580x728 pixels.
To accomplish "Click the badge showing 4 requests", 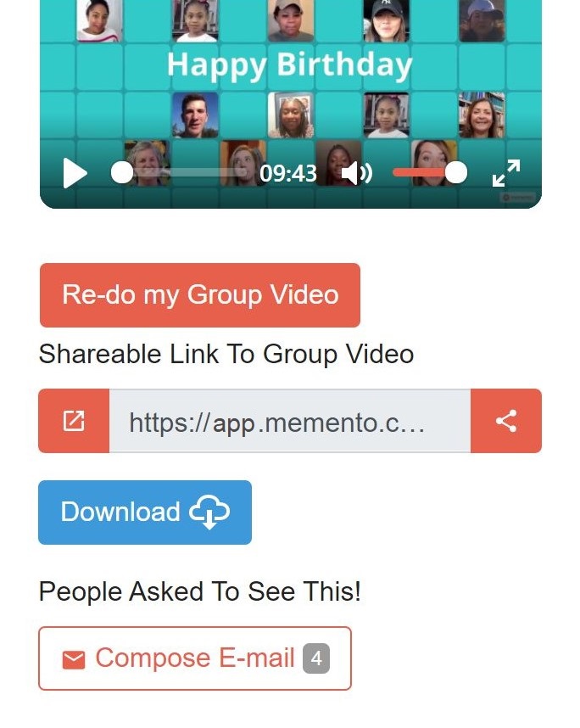I will (x=316, y=658).
